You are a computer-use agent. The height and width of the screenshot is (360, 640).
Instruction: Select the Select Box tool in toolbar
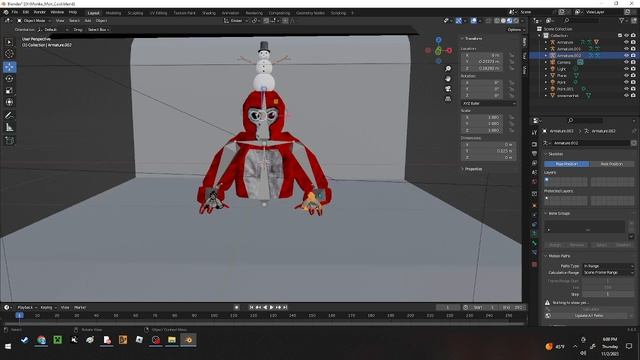coord(9,42)
